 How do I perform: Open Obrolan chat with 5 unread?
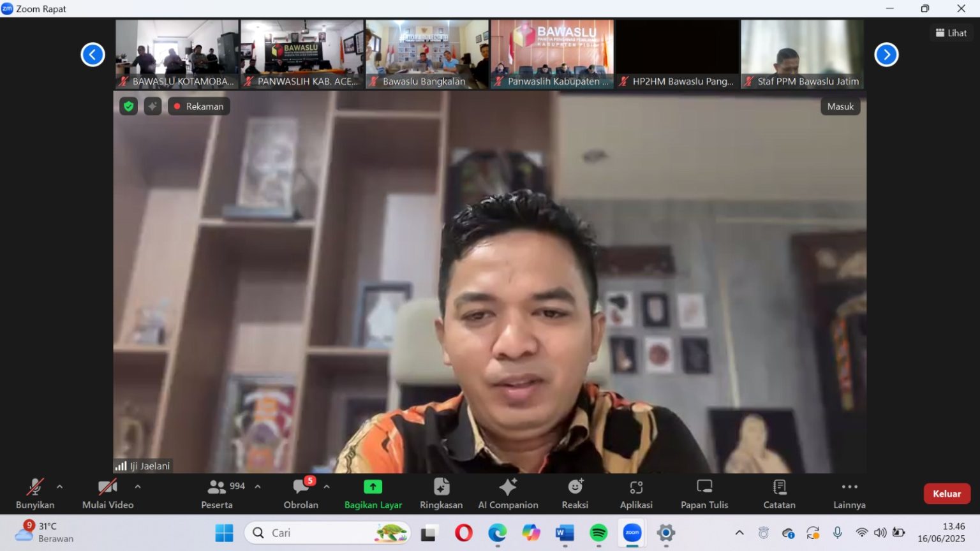coord(301,493)
